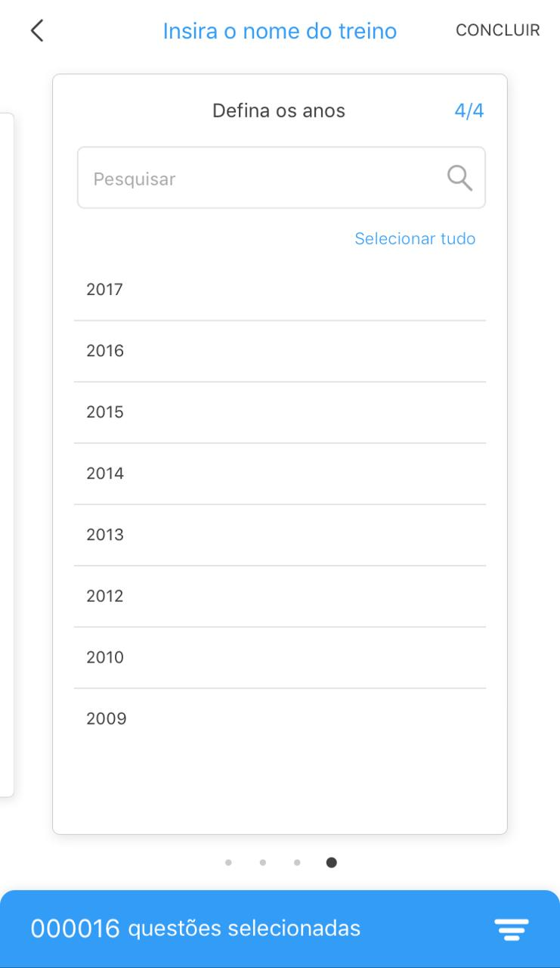The width and height of the screenshot is (560, 968).
Task: Switch to second page indicator dot
Action: [262, 862]
